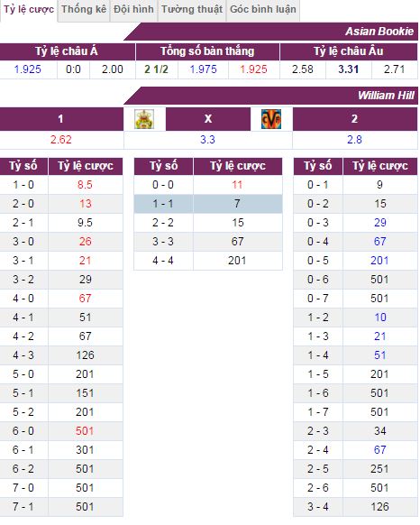Select the highlighted 1 - 1 score row
Viewport: 420px width, 525px height.
tap(208, 204)
